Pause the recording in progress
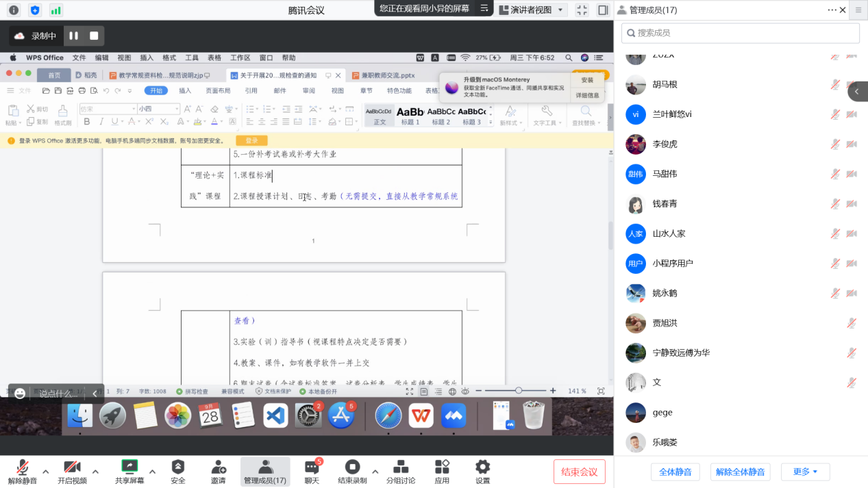This screenshot has height=488, width=868. tap(73, 36)
